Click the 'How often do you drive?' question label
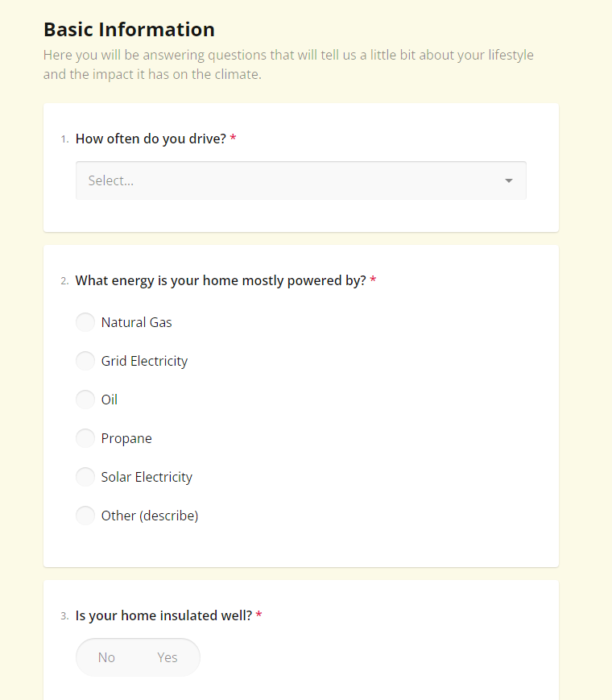 [x=151, y=139]
